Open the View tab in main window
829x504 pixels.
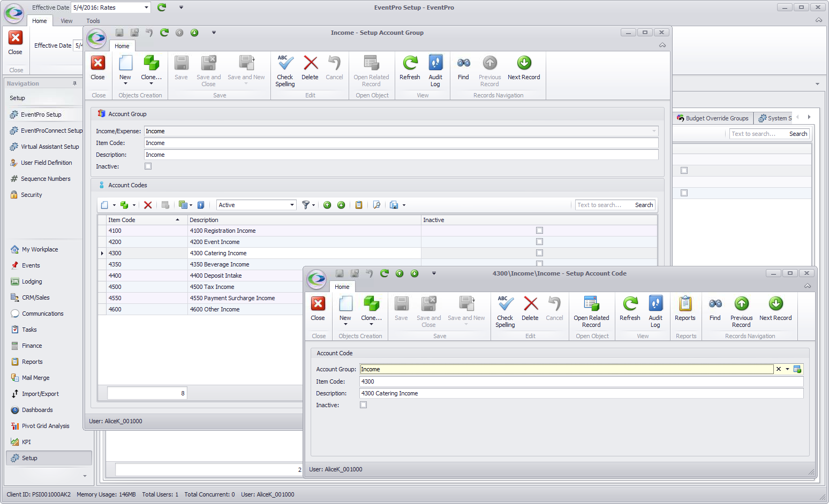click(66, 21)
